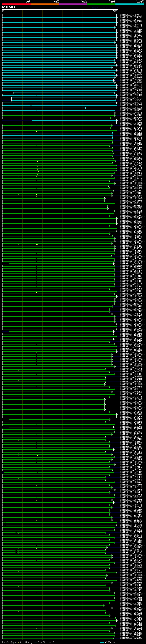Image resolution: width=146 pixels, height=644 pixels.
Task: Select the UniRef100_B7FQ66 label
Action: 131,128
